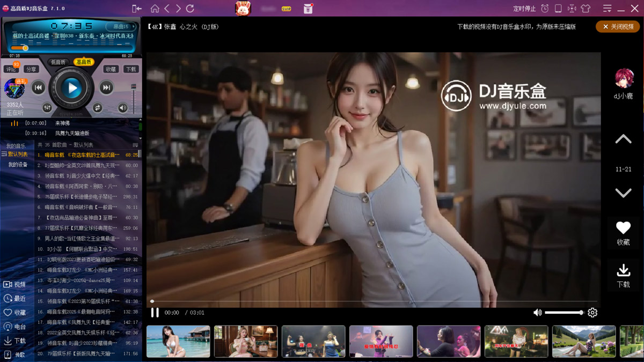644x362 pixels.
Task: Click the home icon in top navigation
Action: click(x=155, y=9)
